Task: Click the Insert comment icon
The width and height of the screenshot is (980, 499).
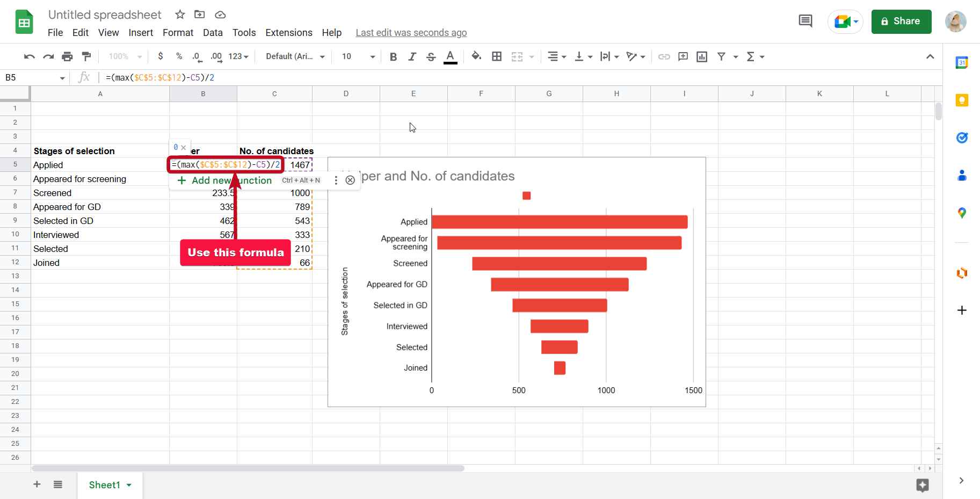Action: point(683,56)
